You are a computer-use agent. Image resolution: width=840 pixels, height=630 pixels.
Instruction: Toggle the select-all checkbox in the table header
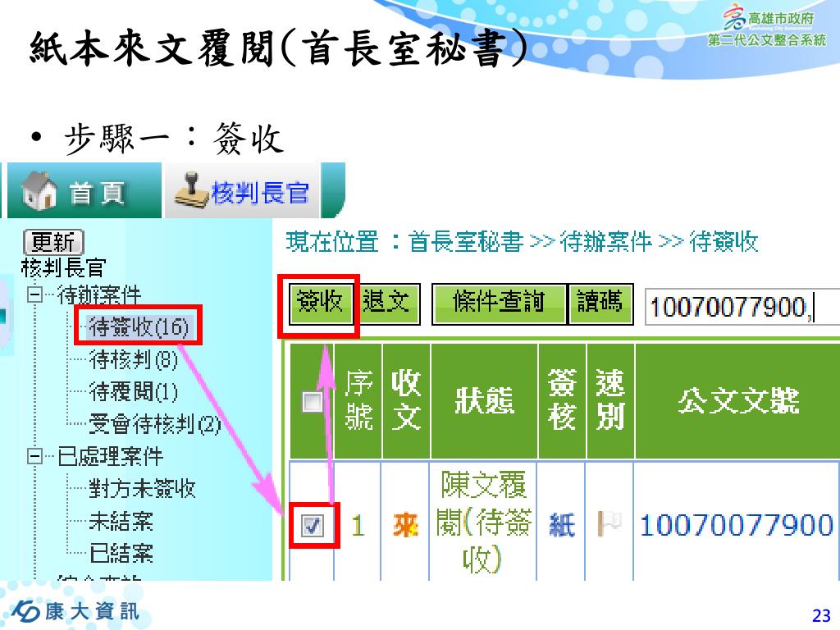pyautogui.click(x=312, y=402)
